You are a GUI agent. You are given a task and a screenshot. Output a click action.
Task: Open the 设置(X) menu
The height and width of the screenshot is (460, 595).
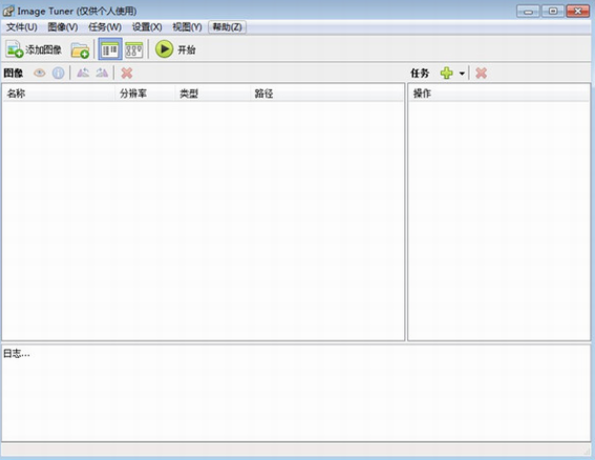click(147, 27)
